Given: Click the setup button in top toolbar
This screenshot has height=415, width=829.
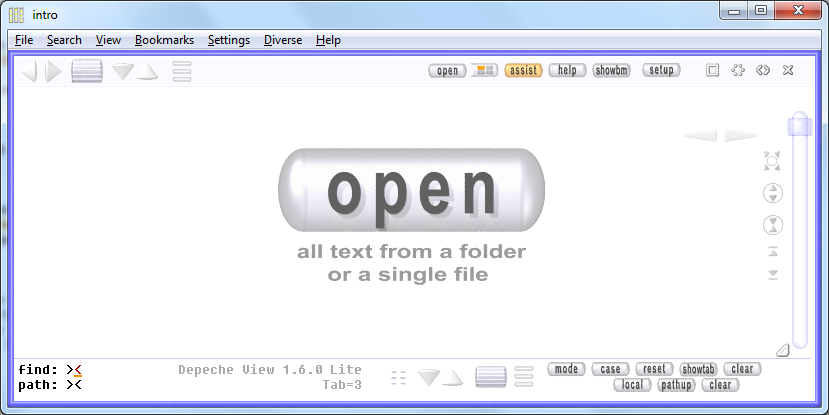Looking at the screenshot, I should click(x=661, y=70).
